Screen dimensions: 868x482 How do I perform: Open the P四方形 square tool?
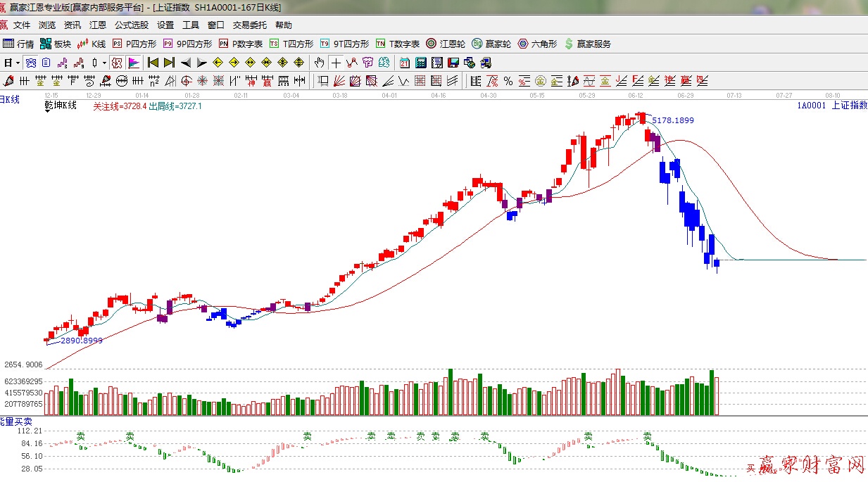(134, 44)
